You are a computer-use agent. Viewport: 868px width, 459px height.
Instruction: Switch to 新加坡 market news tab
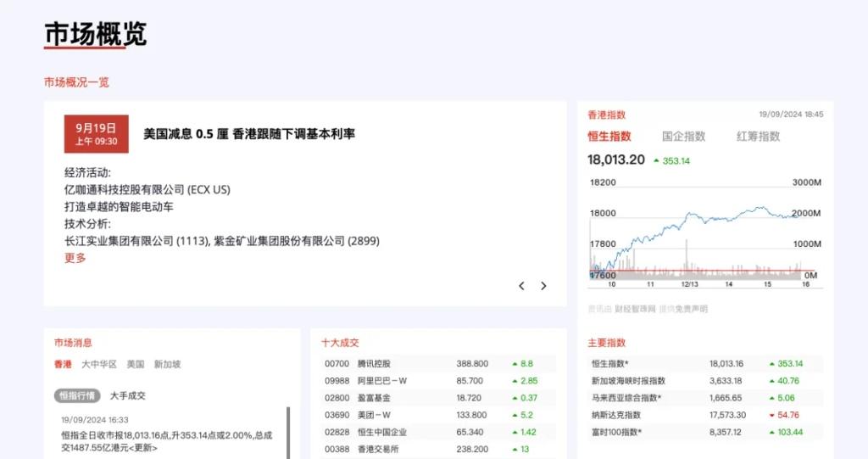(x=167, y=364)
